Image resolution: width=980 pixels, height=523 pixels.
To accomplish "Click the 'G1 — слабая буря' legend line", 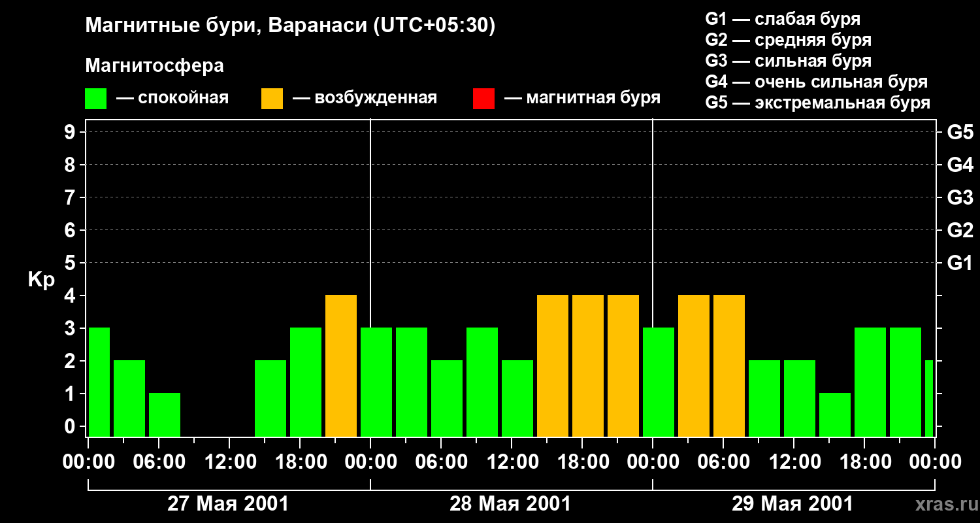I will 783,19.
